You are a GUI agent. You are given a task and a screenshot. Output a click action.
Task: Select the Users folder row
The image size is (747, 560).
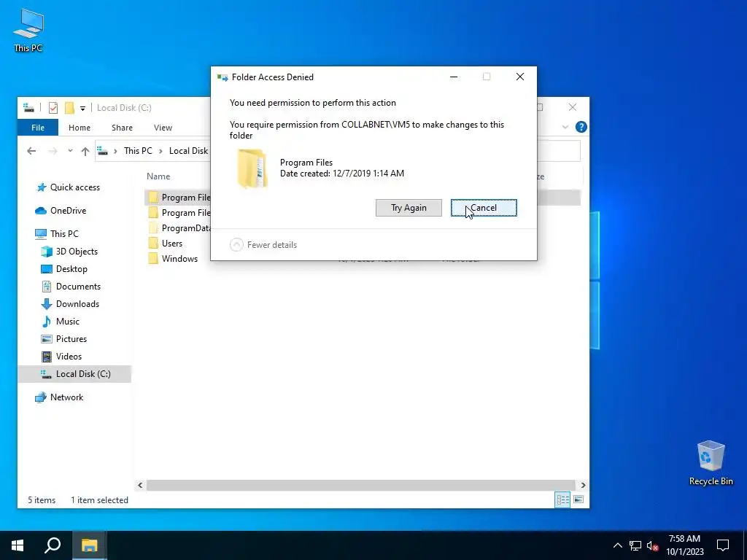pyautogui.click(x=179, y=244)
